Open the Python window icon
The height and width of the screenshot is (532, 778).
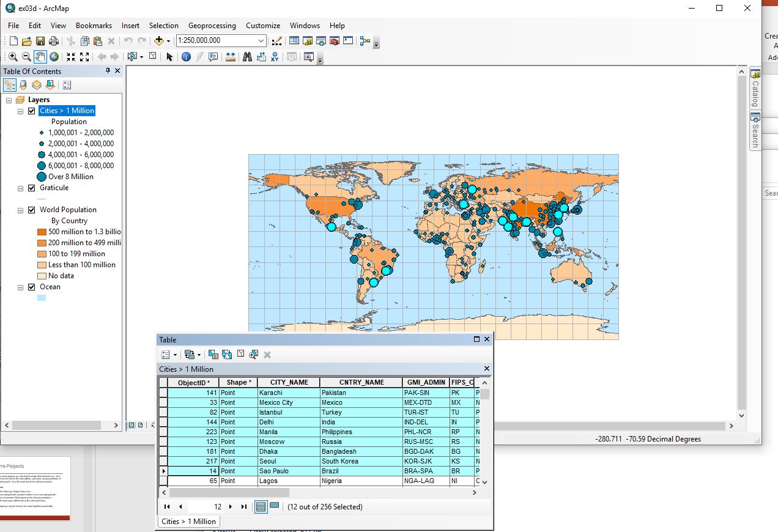coord(348,41)
